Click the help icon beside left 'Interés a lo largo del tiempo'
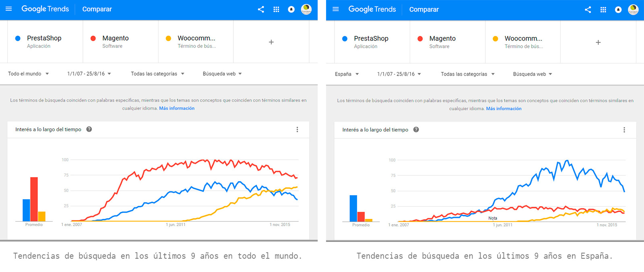Image resolution: width=644 pixels, height=272 pixels. [89, 129]
